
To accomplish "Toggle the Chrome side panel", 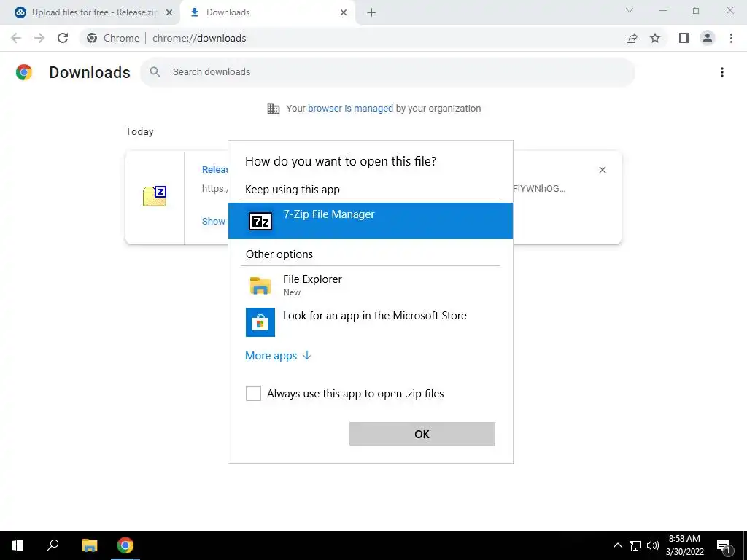I will tap(684, 38).
